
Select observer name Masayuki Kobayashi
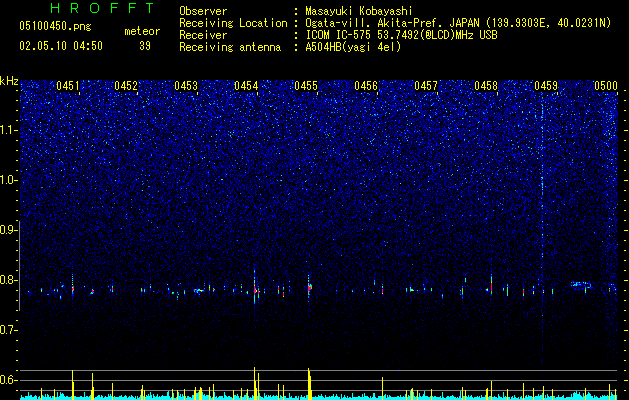[359, 11]
